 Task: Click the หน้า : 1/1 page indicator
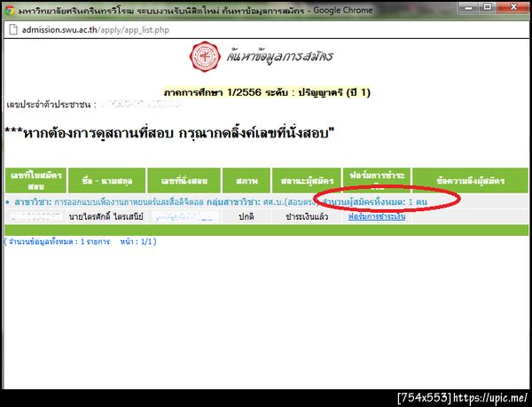136,242
